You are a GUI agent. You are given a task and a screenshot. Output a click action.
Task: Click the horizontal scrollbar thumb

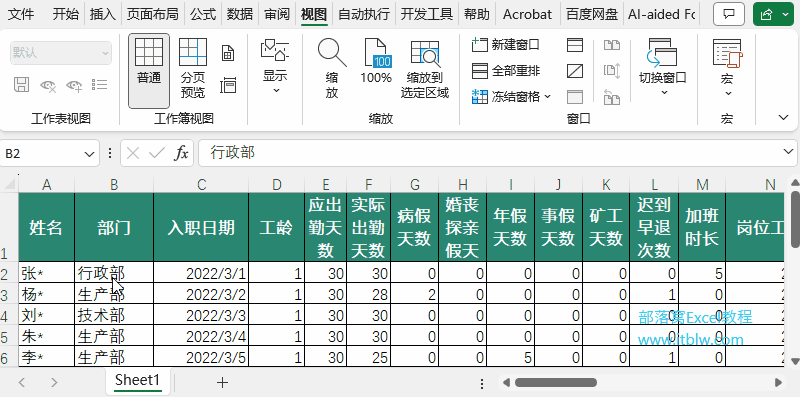point(556,382)
